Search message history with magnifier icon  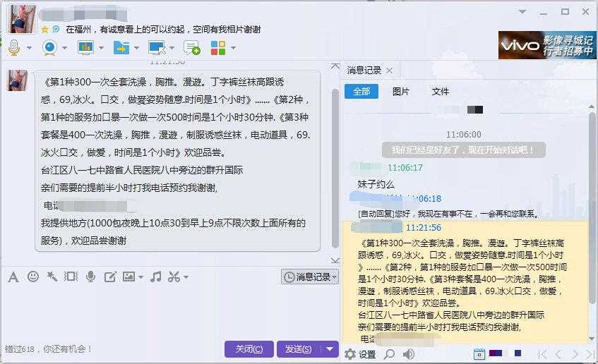389,354
